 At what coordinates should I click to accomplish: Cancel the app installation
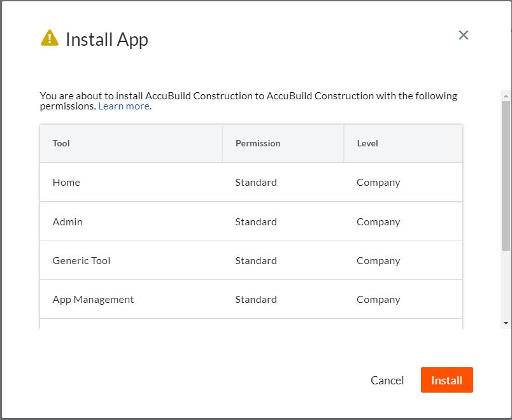tap(387, 380)
